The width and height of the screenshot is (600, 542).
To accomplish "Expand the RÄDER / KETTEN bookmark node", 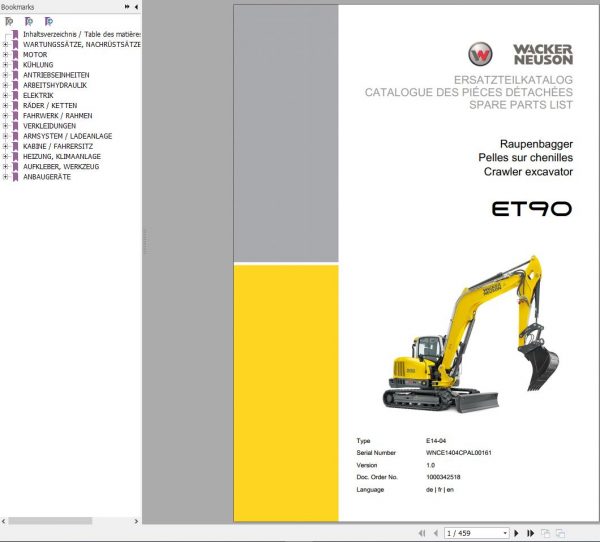I will tap(5, 105).
